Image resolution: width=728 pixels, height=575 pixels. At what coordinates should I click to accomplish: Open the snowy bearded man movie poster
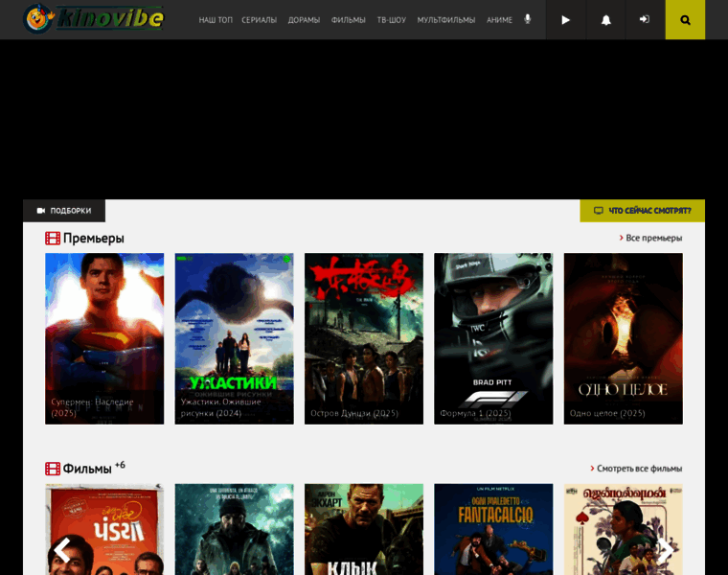click(234, 530)
